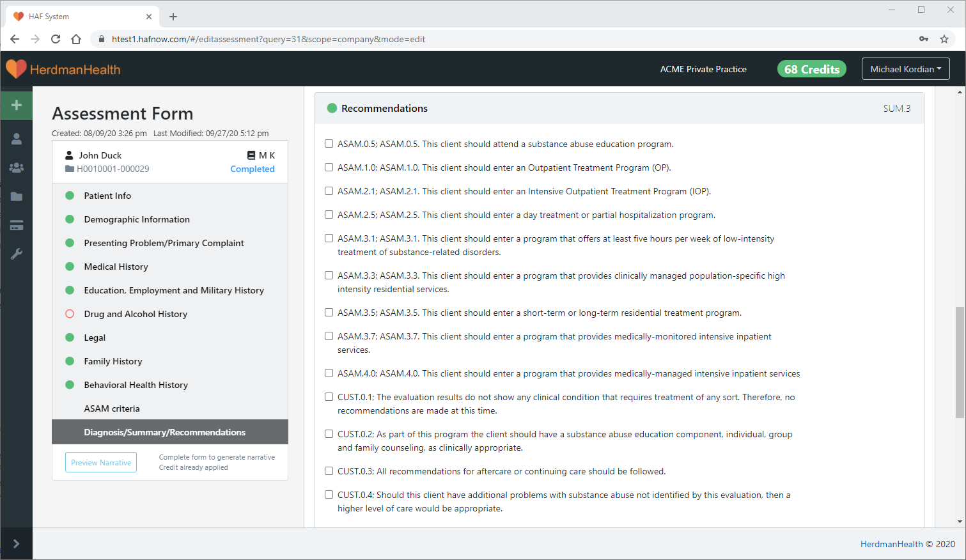Open the credit card icon in sidebar
Image resolution: width=966 pixels, height=560 pixels.
pos(17,225)
